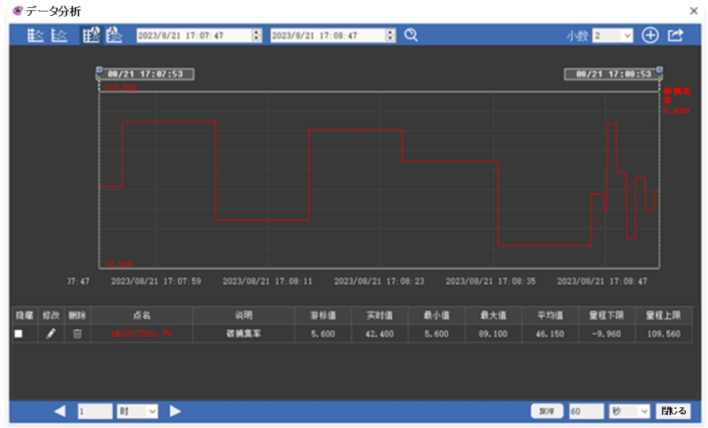
Task: Click the fourth chart icon left of start time
Action: coord(114,35)
